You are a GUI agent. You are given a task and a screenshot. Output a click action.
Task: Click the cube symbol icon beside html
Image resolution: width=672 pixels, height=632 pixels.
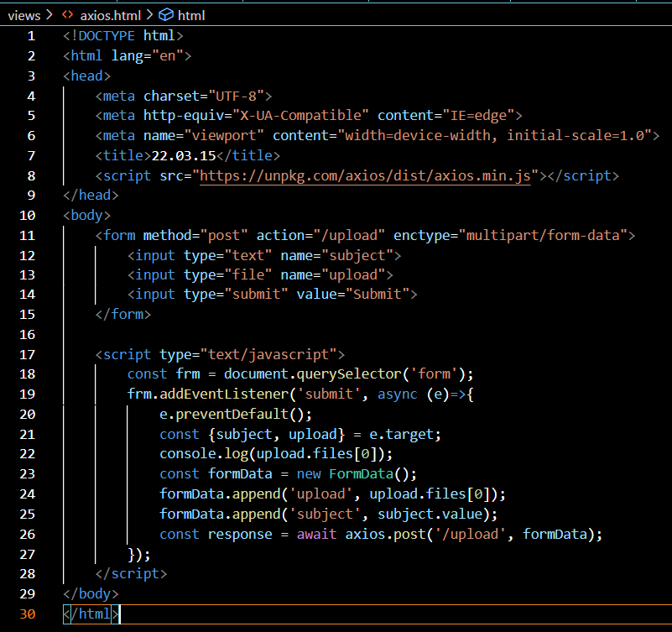[166, 15]
